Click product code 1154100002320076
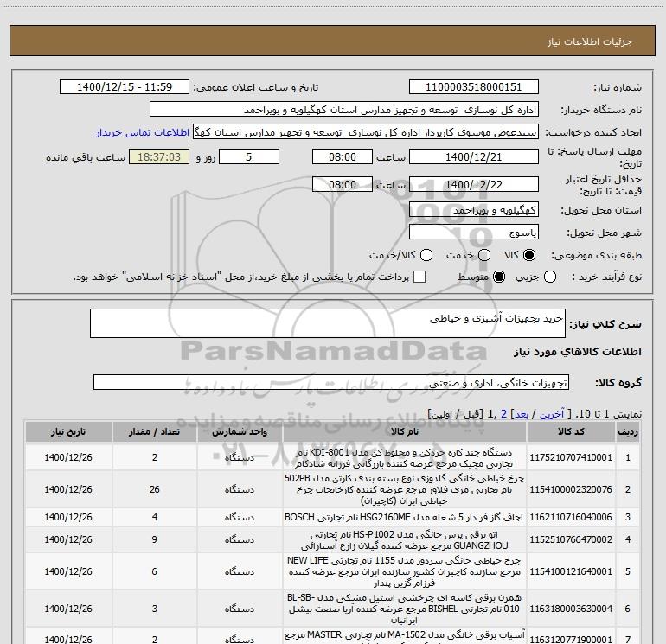666x644 pixels. click(571, 489)
